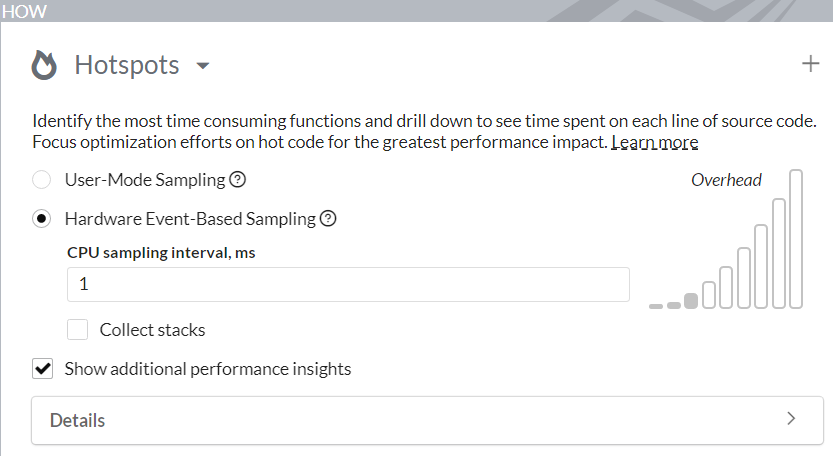The height and width of the screenshot is (456, 833).
Task: Open the Hotspots analysis type dropdown arrow
Action: point(203,67)
